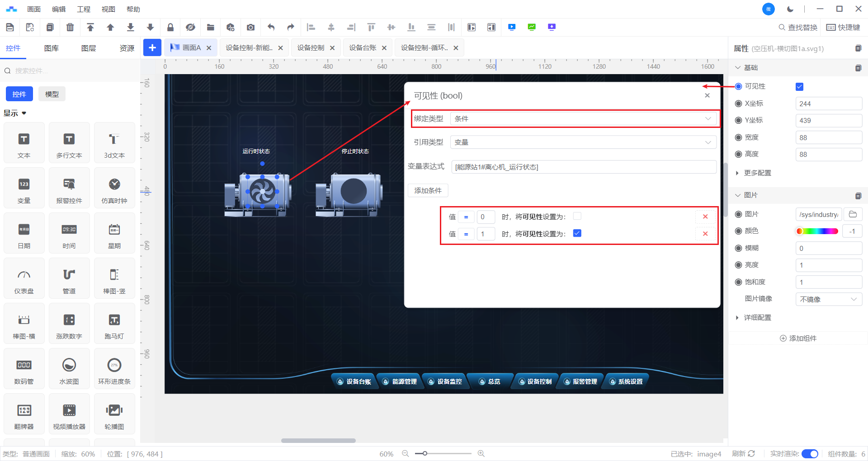Click the delete trash icon in toolbar

(70, 27)
